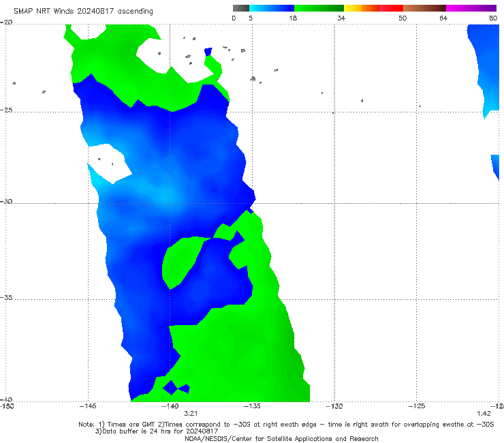Viewport: 504px width, 443px height.
Task: Click the title "SMAP NRT Winds 20240817 ascending"
Action: (83, 11)
